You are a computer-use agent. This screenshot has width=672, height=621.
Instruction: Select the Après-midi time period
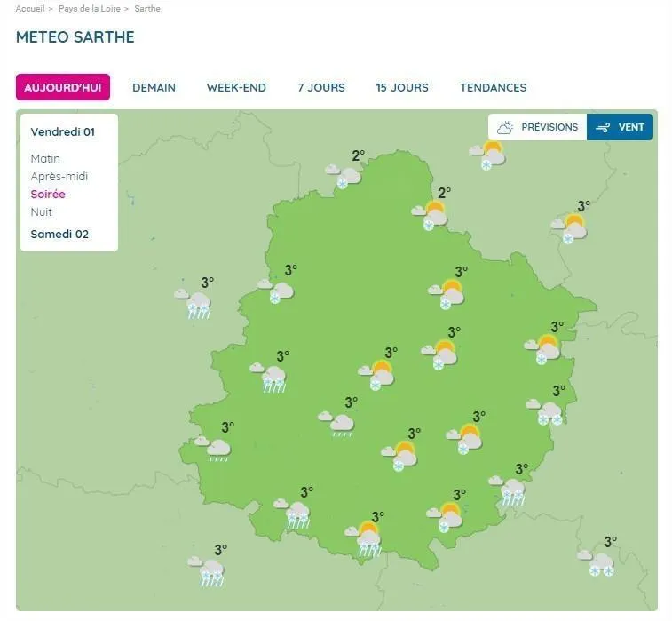pos(59,176)
